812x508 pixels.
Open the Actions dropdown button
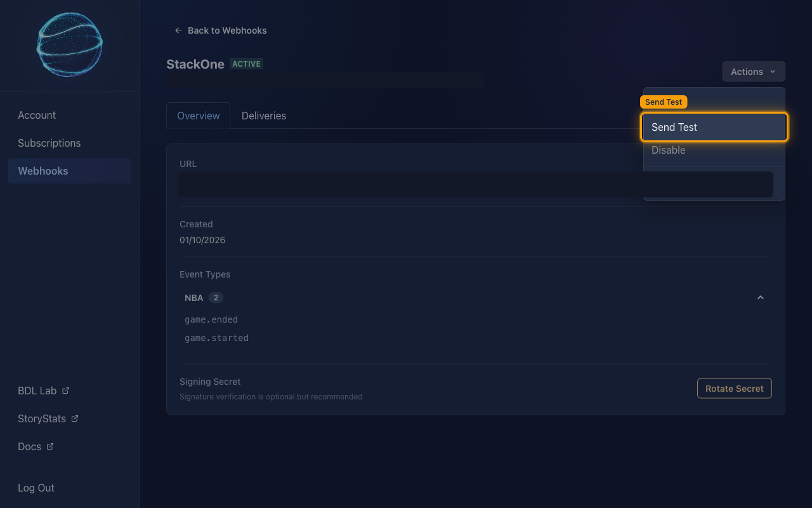click(x=754, y=72)
